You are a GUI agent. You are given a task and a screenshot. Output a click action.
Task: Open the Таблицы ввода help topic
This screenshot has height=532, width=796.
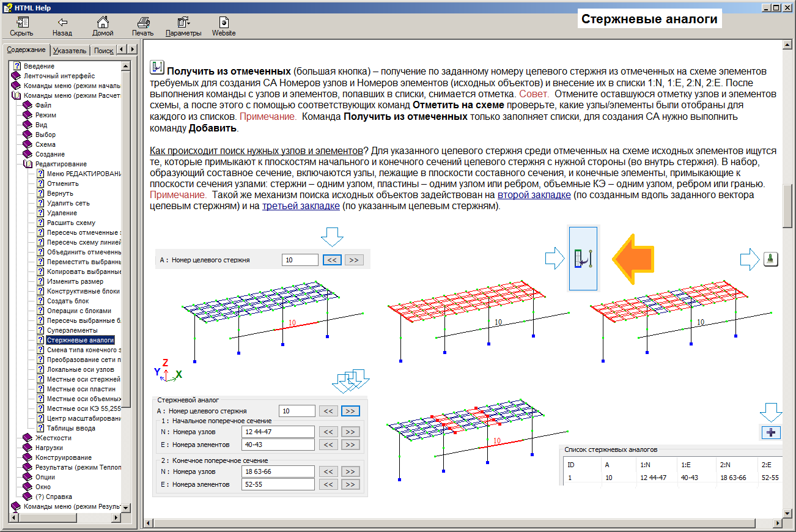point(71,428)
